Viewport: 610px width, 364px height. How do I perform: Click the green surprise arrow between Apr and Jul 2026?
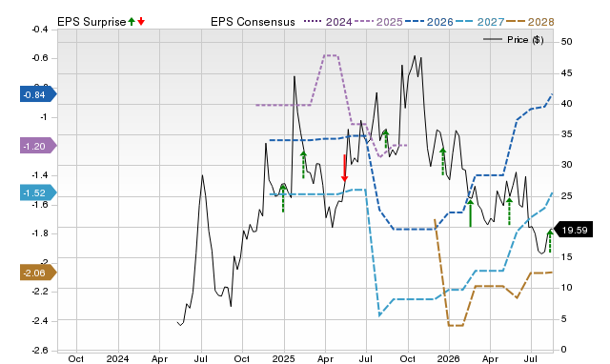pos(509,212)
